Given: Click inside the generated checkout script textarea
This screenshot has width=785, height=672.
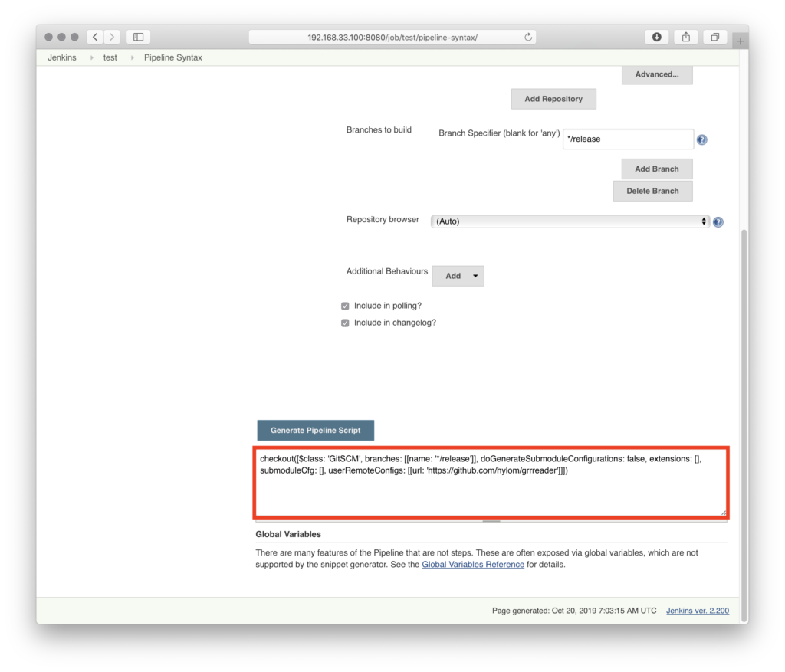Looking at the screenshot, I should click(x=491, y=483).
